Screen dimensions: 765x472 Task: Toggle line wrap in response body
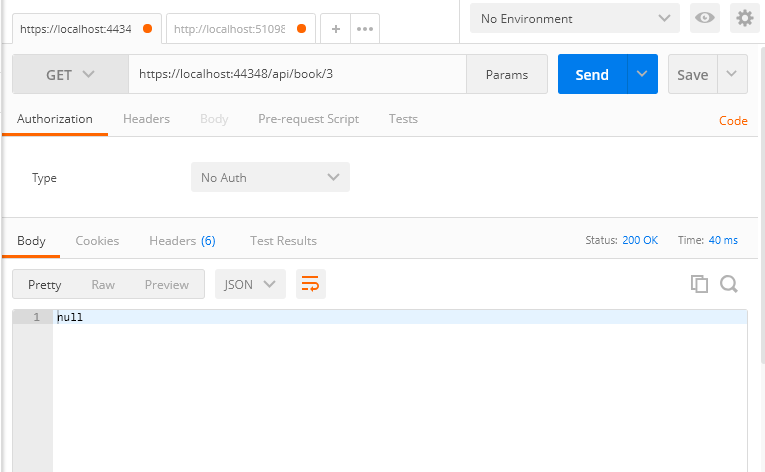[x=310, y=284]
